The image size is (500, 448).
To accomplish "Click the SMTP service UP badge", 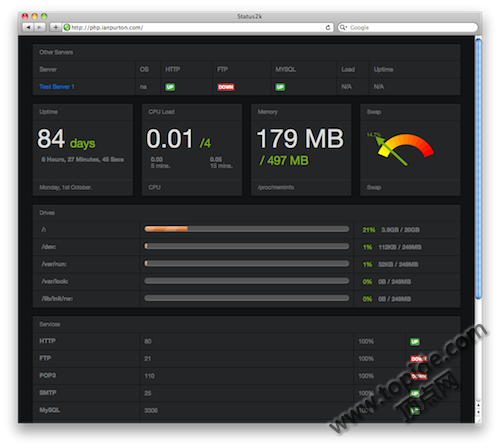I will pos(415,394).
